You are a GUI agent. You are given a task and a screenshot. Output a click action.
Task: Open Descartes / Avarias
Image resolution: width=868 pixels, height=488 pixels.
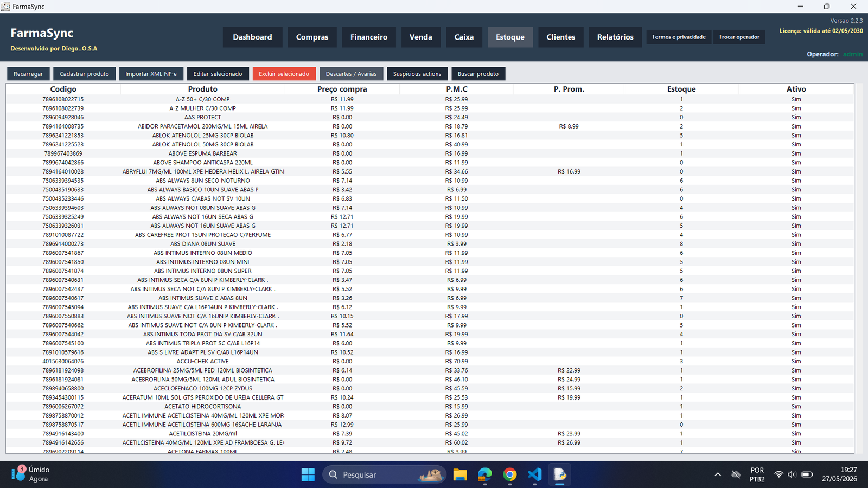coord(351,74)
